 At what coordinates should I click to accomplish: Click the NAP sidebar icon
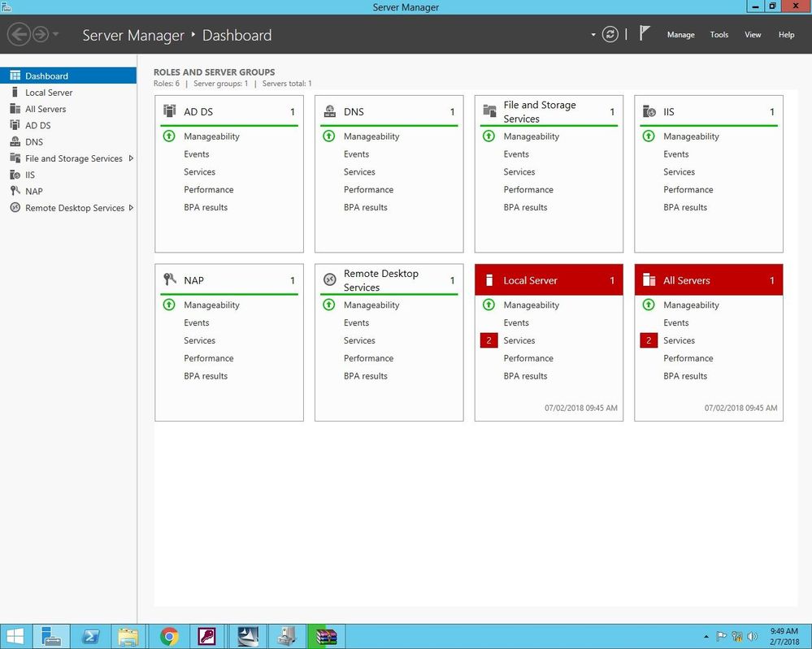click(x=15, y=191)
